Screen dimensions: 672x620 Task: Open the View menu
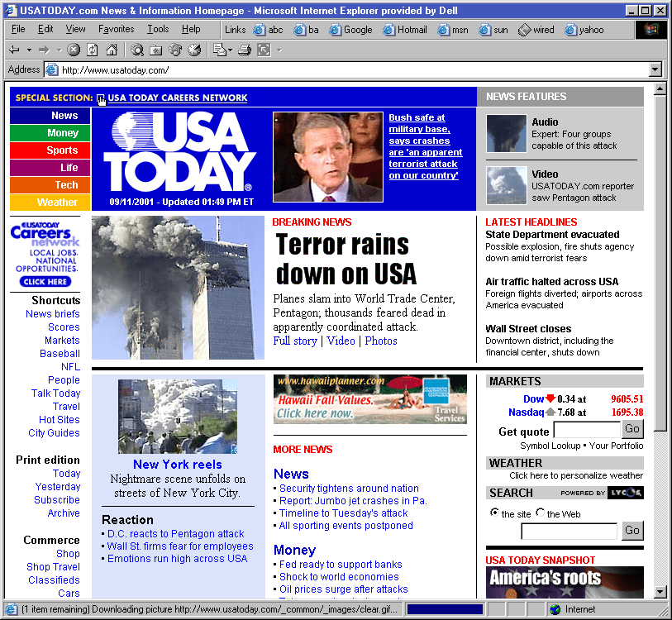[x=75, y=29]
